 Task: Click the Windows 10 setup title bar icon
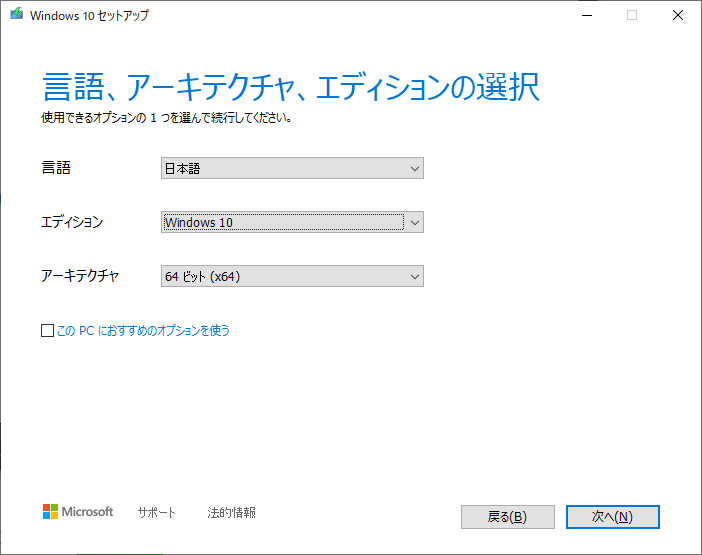(17, 14)
